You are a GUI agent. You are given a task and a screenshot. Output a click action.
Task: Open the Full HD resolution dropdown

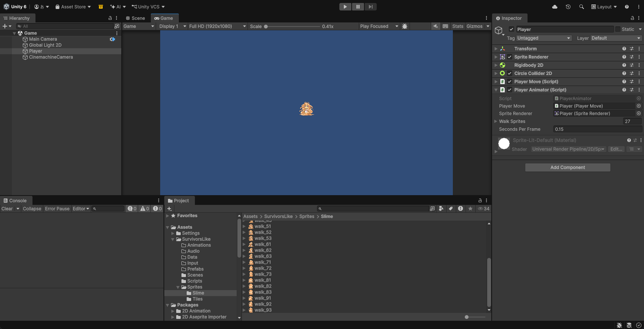(218, 26)
